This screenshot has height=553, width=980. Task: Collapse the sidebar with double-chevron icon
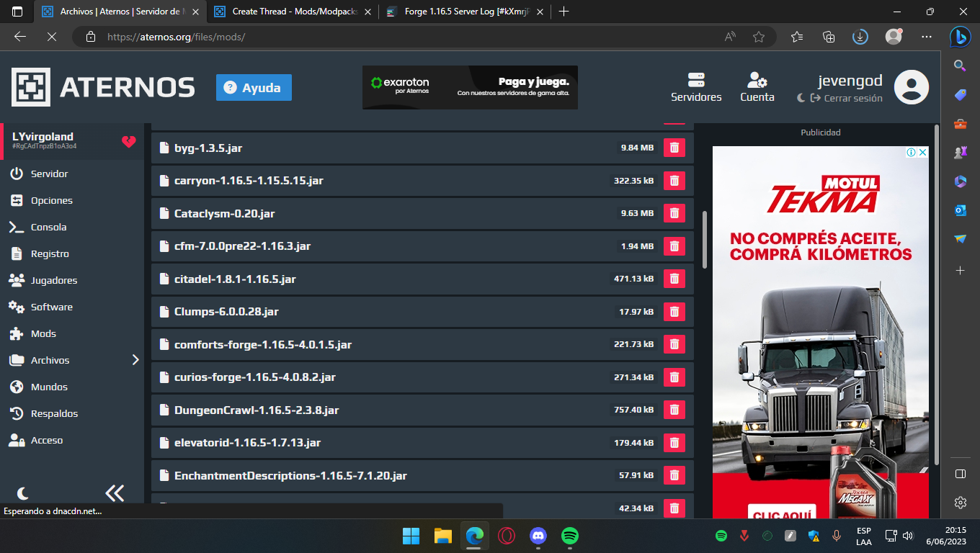(115, 493)
